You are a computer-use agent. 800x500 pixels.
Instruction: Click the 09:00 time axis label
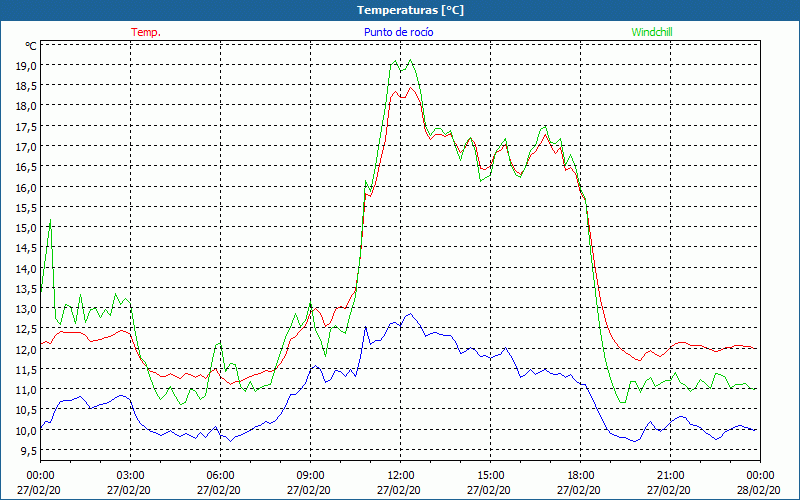[310, 476]
